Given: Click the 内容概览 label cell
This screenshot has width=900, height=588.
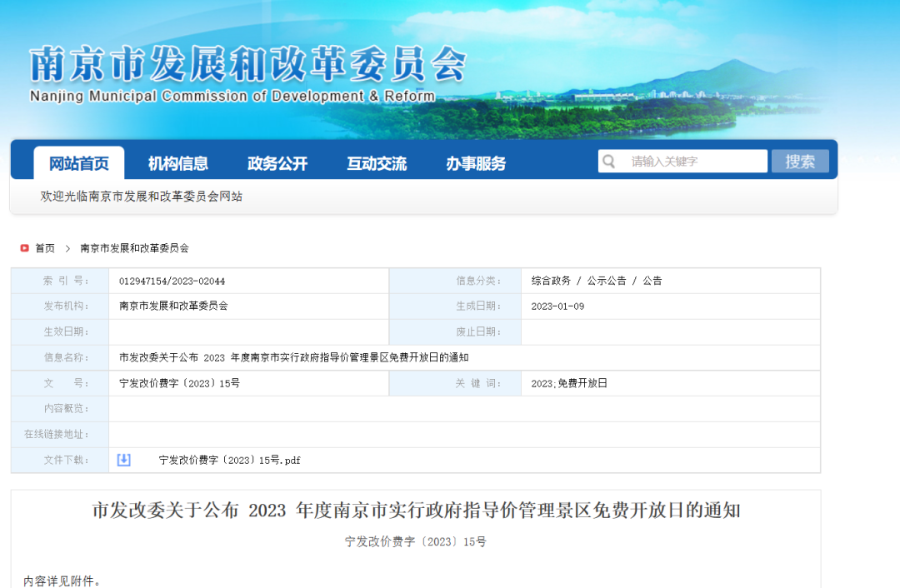Looking at the screenshot, I should 60,409.
